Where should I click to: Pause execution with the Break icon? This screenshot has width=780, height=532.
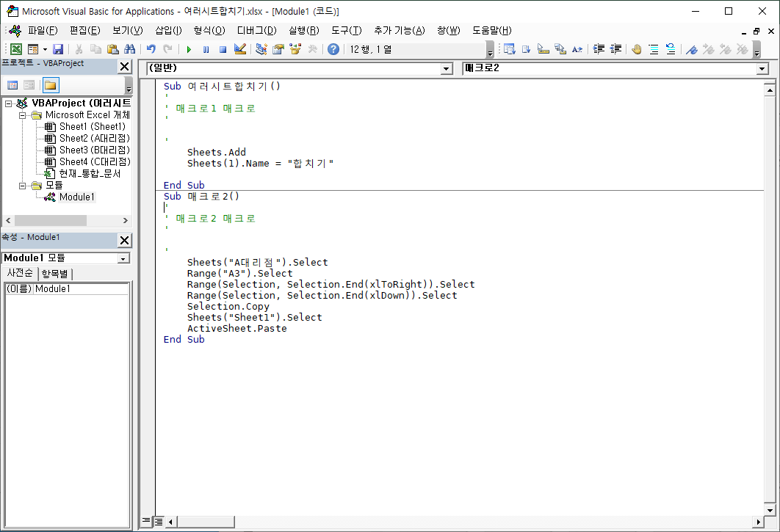(206, 49)
